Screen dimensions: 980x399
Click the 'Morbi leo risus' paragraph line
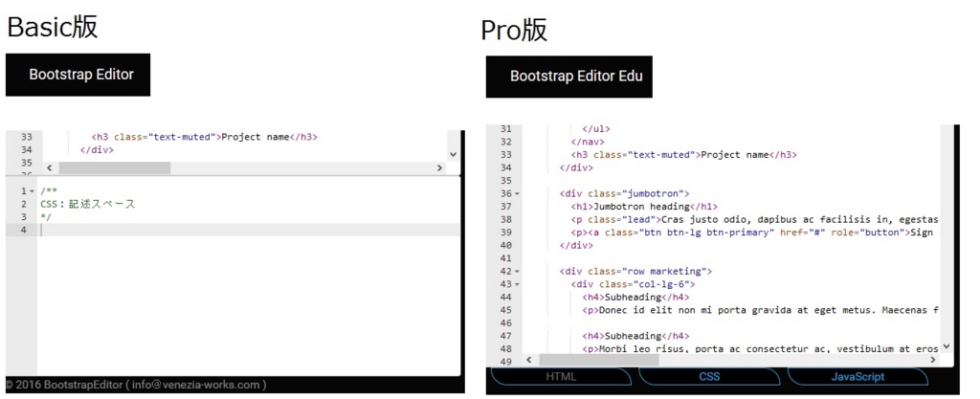pos(761,348)
